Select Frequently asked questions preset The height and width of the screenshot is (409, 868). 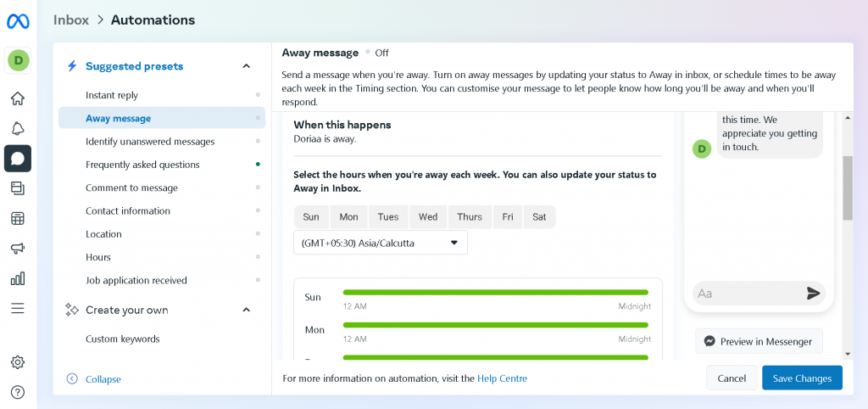click(x=142, y=165)
